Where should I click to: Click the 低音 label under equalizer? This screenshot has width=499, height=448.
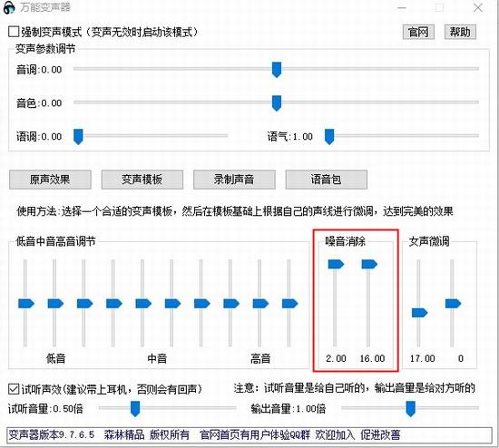click(x=55, y=358)
